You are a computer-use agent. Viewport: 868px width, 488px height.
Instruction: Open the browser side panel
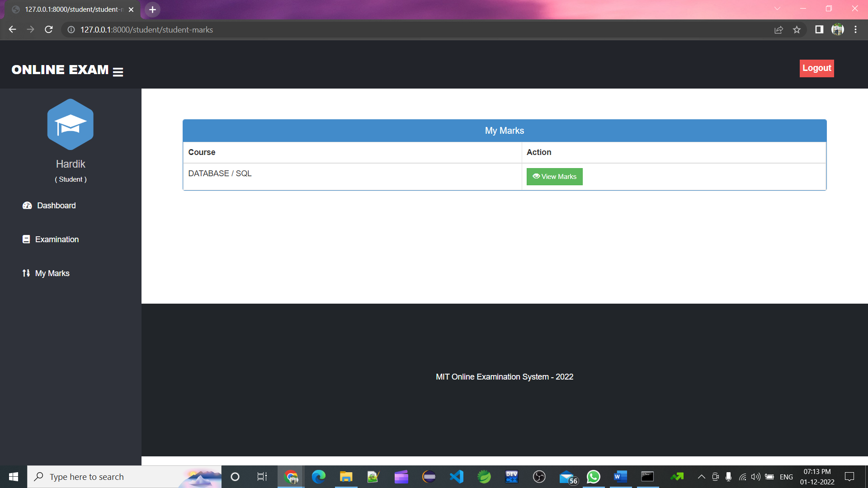[819, 29]
